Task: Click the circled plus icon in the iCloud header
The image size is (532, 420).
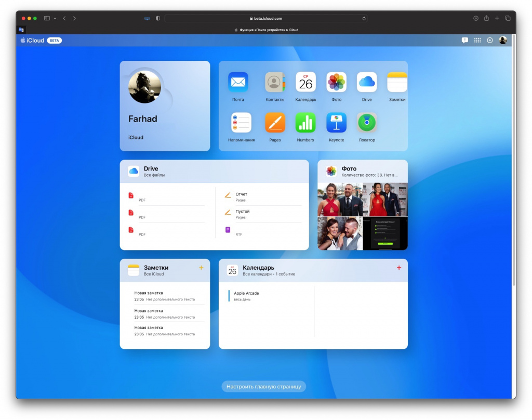Action: [490, 41]
